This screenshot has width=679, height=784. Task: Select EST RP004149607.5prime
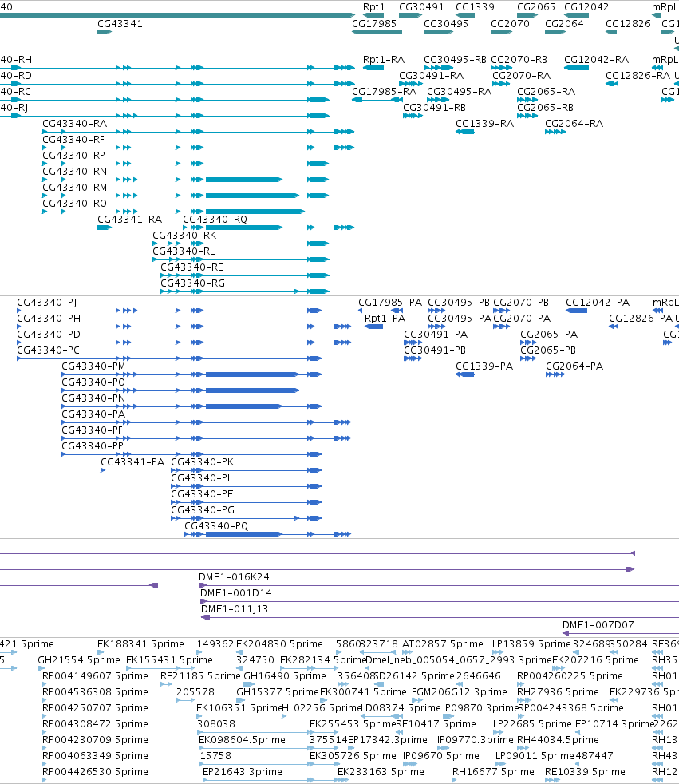[x=95, y=676]
